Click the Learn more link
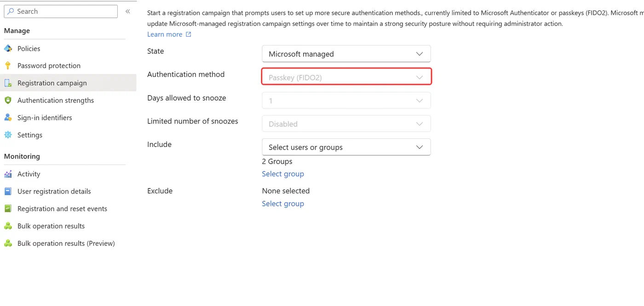Image resolution: width=644 pixels, height=306 pixels. click(x=165, y=34)
